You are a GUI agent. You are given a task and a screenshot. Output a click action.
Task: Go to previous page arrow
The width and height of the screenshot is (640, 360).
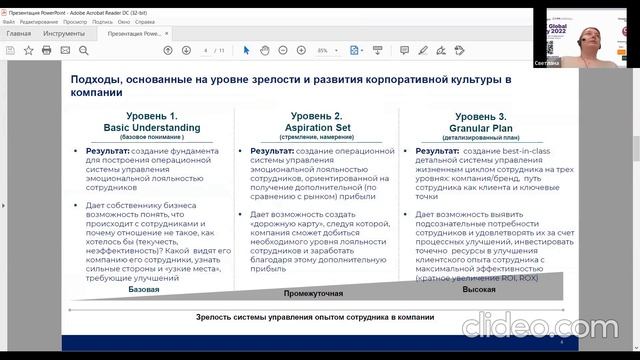click(168, 50)
